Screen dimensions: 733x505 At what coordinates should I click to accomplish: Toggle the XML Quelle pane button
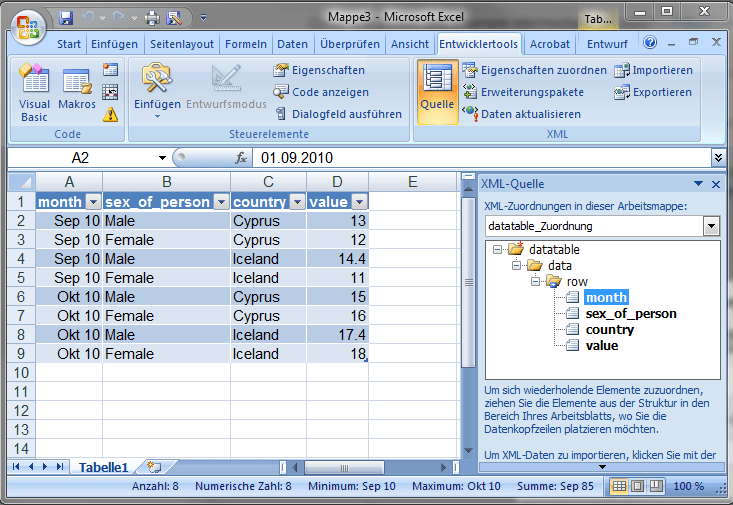pyautogui.click(x=437, y=92)
